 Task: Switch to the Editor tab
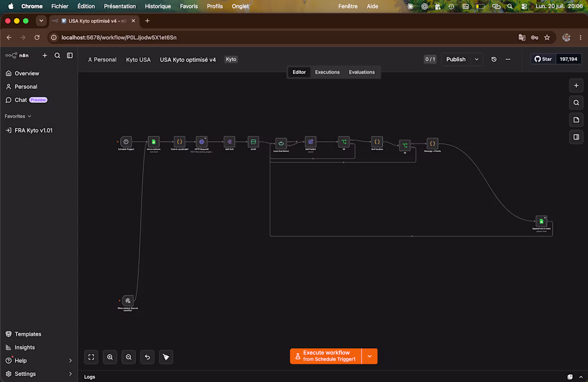coord(299,72)
